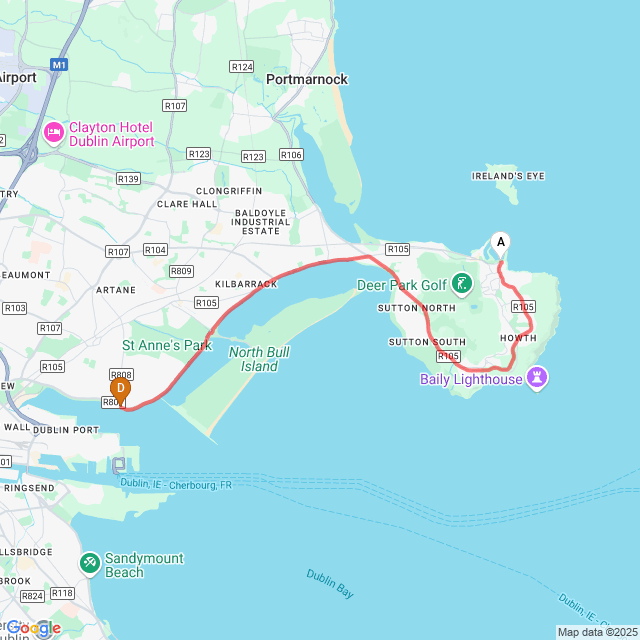Viewport: 640px width, 640px height.
Task: Click the Map data ©2025 attribution
Action: pos(597,633)
